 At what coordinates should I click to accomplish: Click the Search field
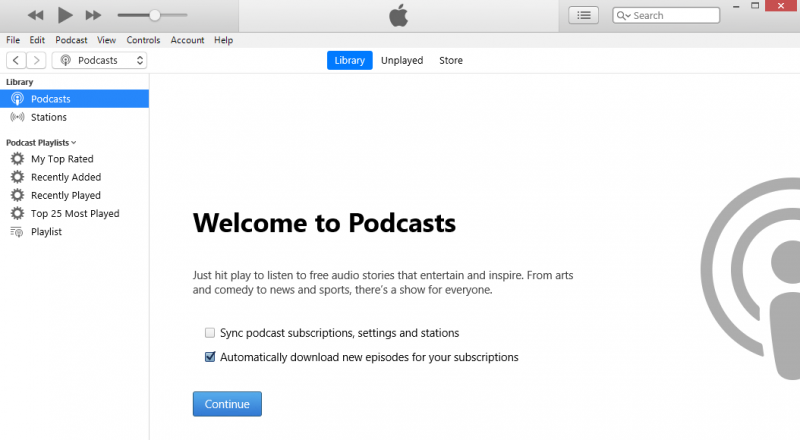tap(666, 15)
